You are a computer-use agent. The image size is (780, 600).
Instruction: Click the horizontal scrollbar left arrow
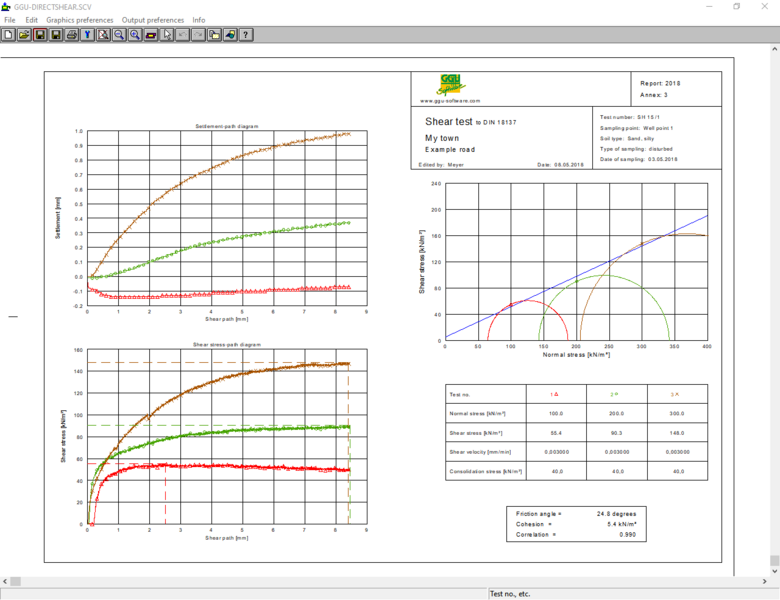coord(5,582)
